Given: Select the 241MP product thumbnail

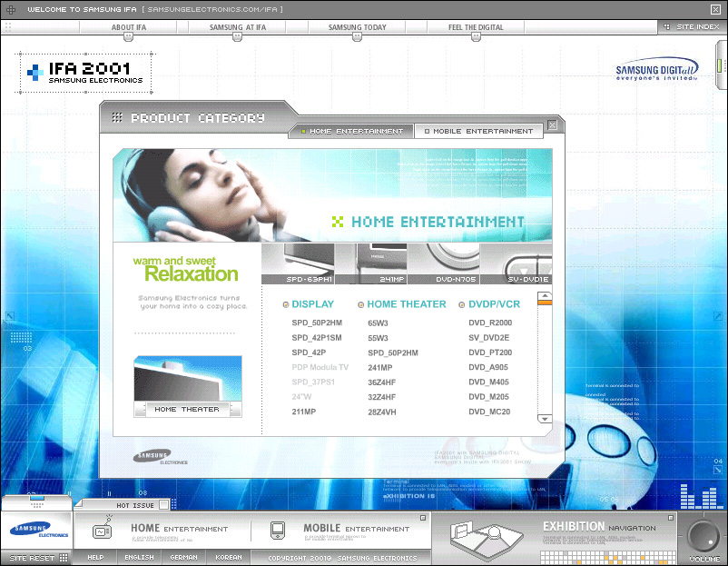Looking at the screenshot, I should 370,263.
